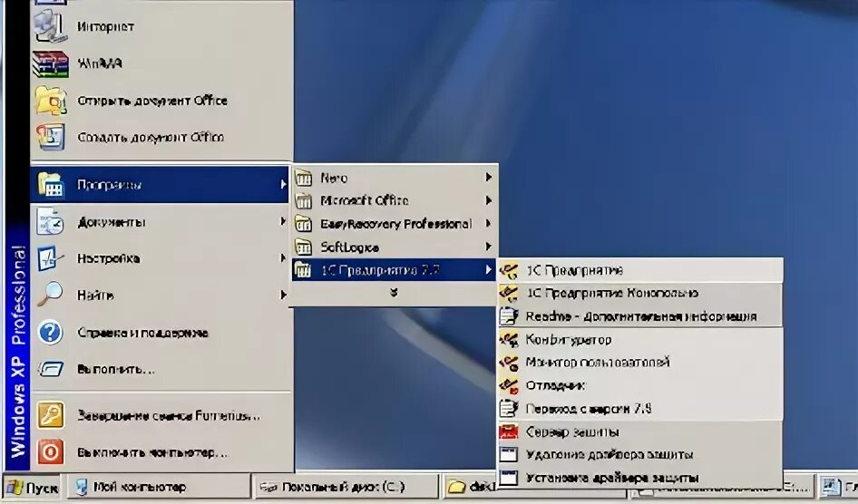Open the Интернет entry in Start menu
This screenshot has height=504, width=858.
point(161,26)
